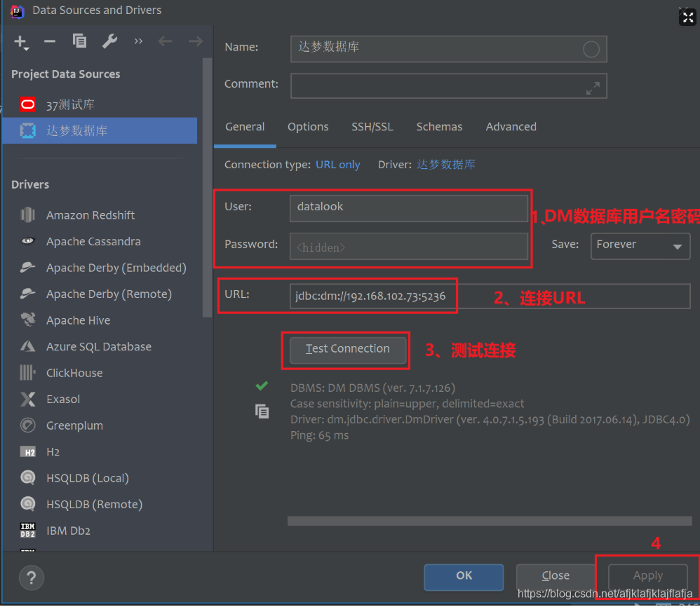Expand the Comment field editor
The image size is (700, 607).
click(x=593, y=88)
